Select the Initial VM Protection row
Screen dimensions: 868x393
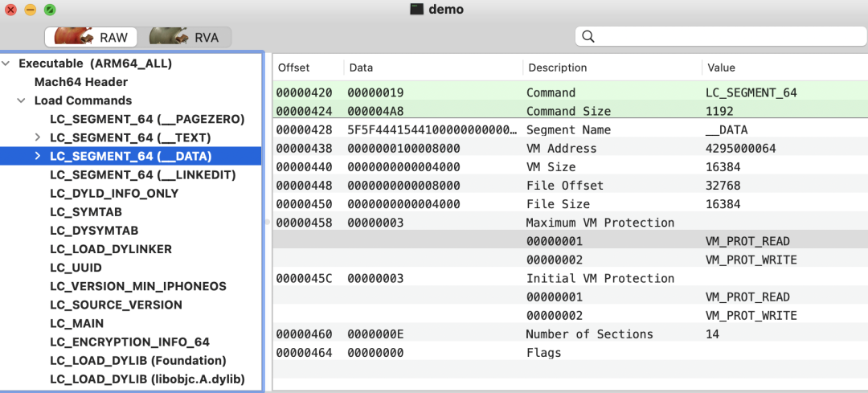pos(570,278)
